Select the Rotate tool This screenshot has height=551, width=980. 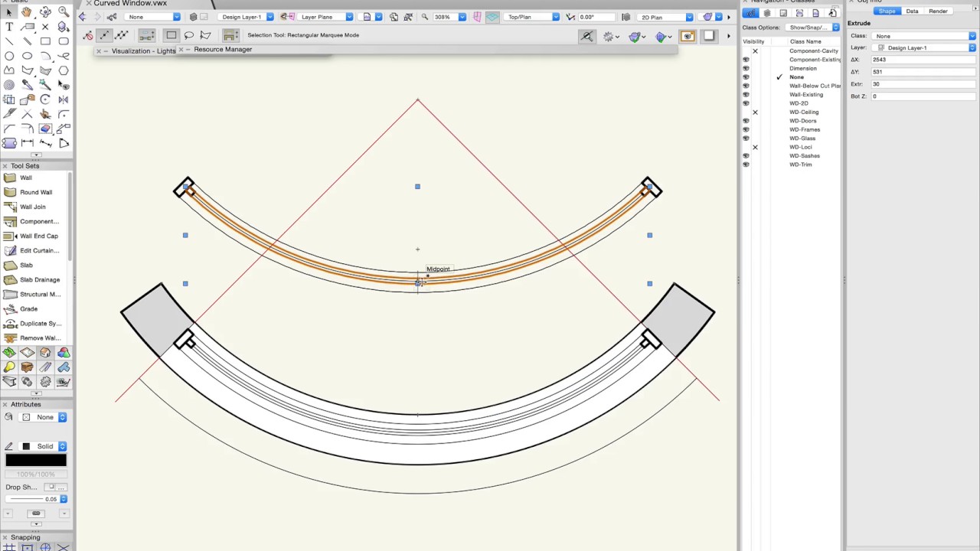pos(45,99)
